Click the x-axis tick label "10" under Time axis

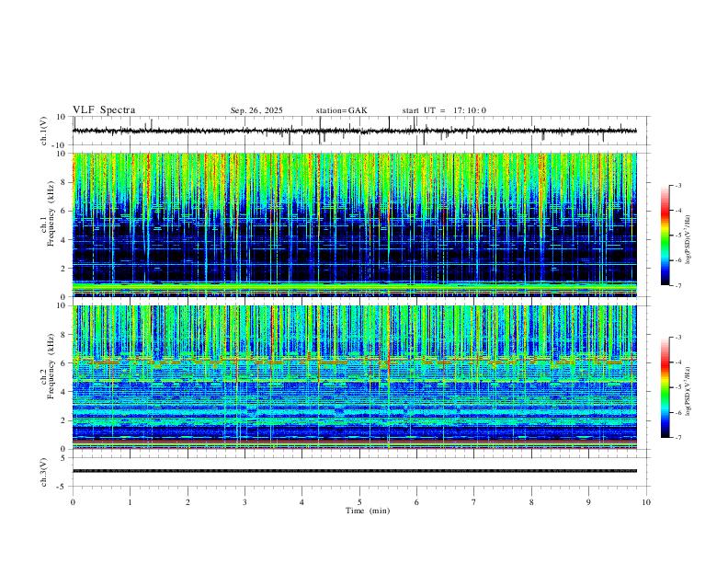point(646,502)
